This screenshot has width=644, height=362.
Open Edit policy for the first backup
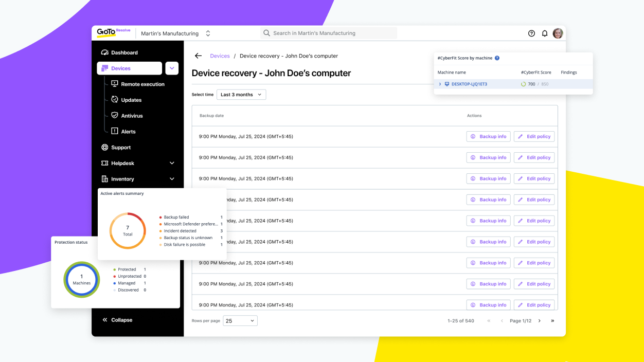(534, 136)
